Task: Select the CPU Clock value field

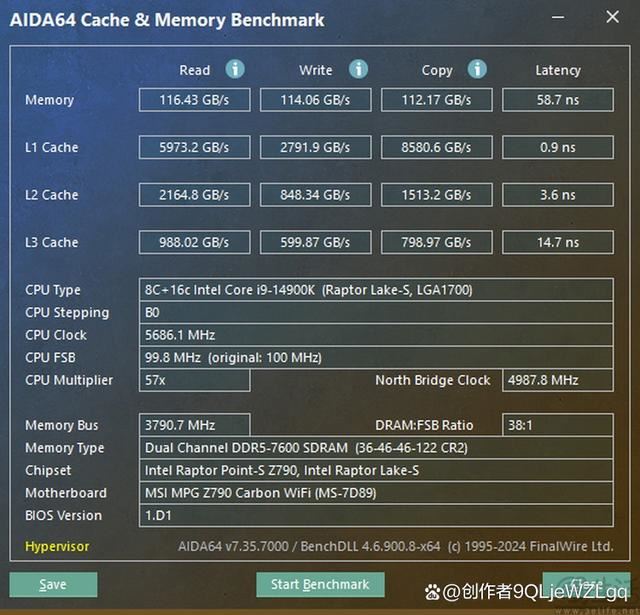Action: click(x=376, y=335)
